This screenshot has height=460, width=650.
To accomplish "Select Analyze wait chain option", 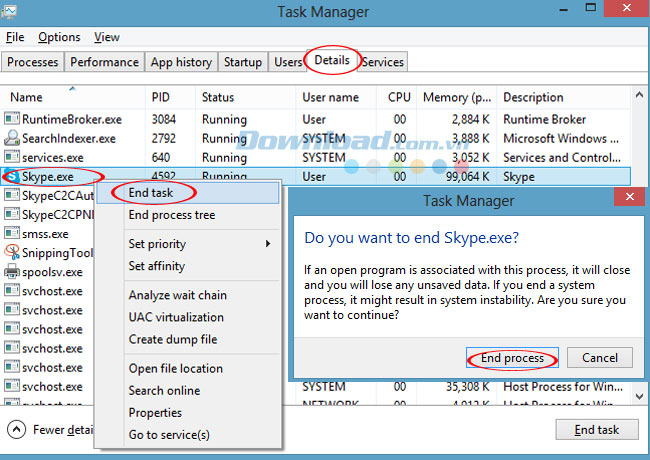I will (x=188, y=295).
